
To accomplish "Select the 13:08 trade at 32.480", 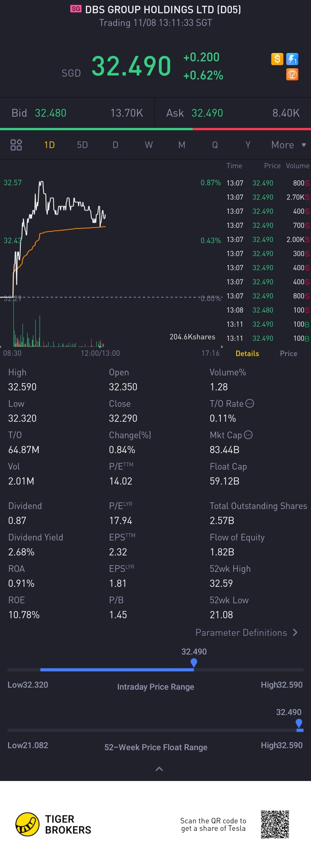I will 268,310.
